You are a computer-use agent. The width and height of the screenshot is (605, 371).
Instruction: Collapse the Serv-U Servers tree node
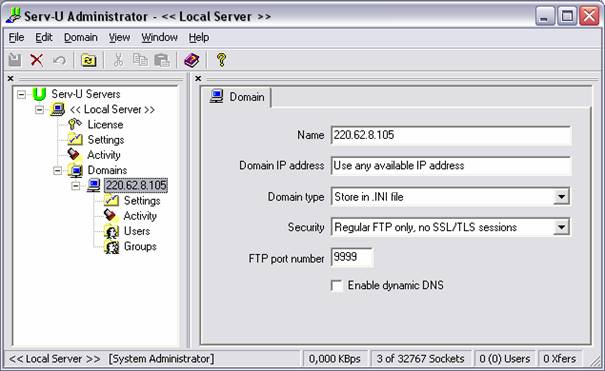pyautogui.click(x=22, y=94)
